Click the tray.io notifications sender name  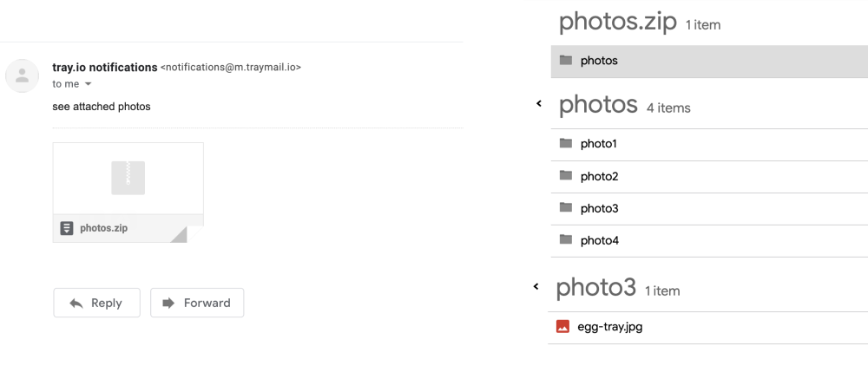click(105, 67)
